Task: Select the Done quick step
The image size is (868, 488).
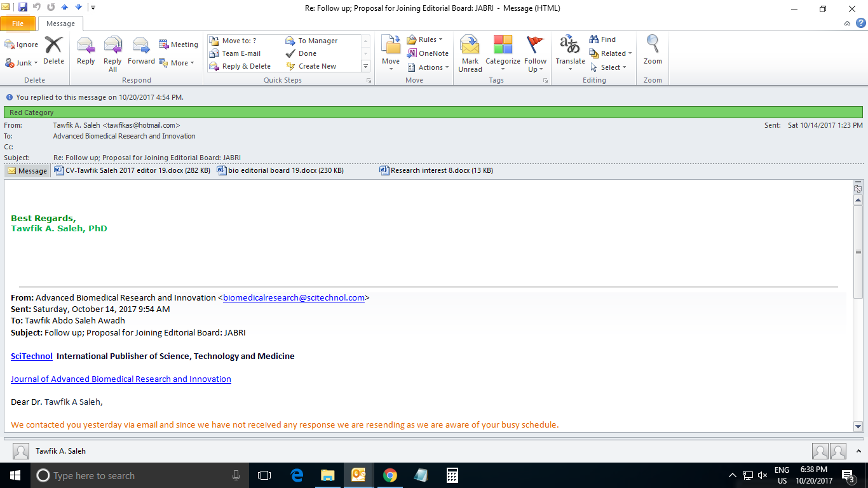Action: [307, 53]
